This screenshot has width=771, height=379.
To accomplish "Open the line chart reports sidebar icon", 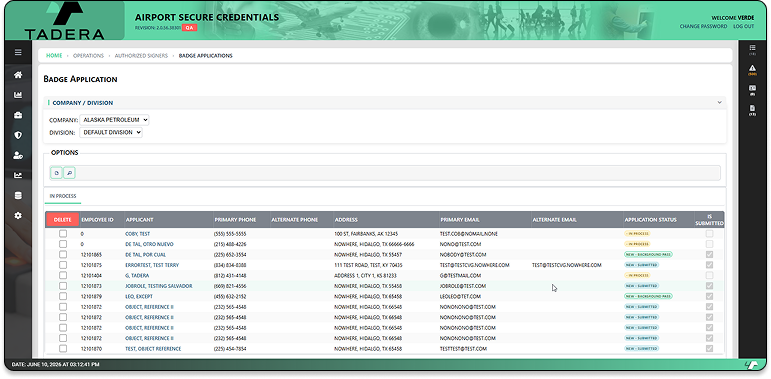I will pyautogui.click(x=18, y=175).
